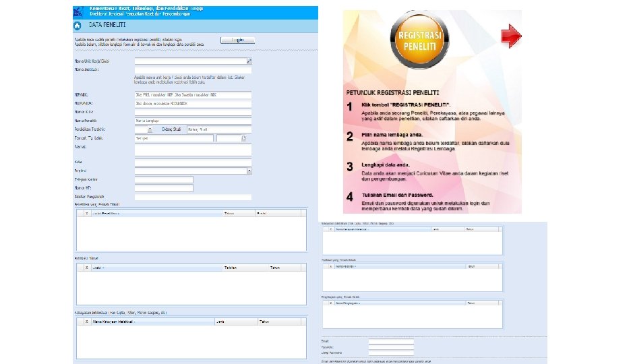Click the Tahun header in Publikasi Terbit table
Image resolution: width=631 pixels, height=364 pixels.
tap(284, 268)
